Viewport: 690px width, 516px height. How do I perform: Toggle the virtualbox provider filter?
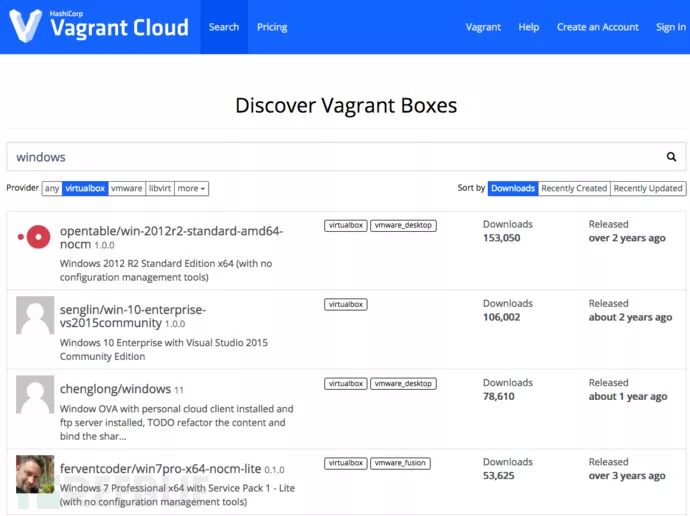coord(85,188)
